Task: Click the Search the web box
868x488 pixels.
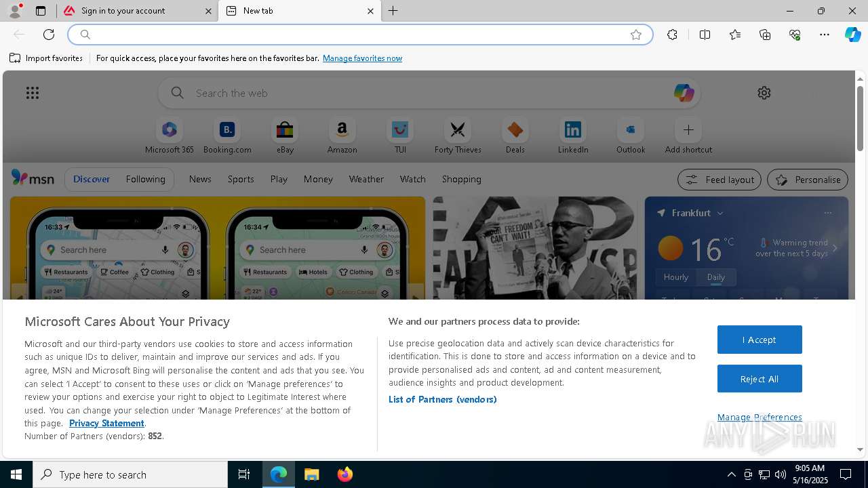Action: [x=429, y=93]
